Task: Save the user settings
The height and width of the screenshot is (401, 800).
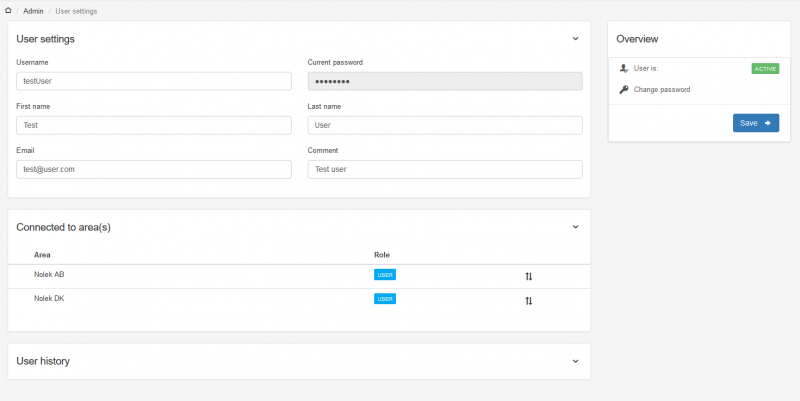Action: coord(756,123)
